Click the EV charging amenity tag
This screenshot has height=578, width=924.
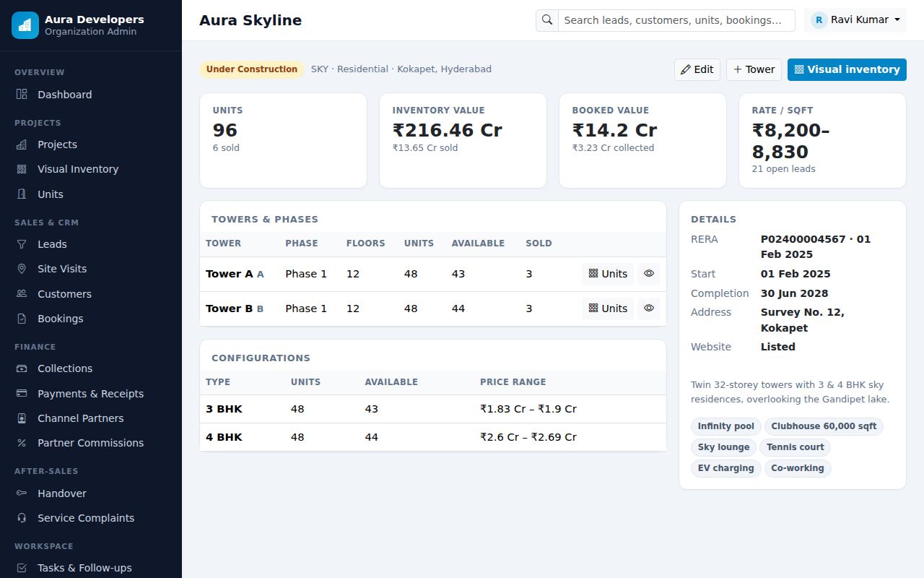click(726, 468)
